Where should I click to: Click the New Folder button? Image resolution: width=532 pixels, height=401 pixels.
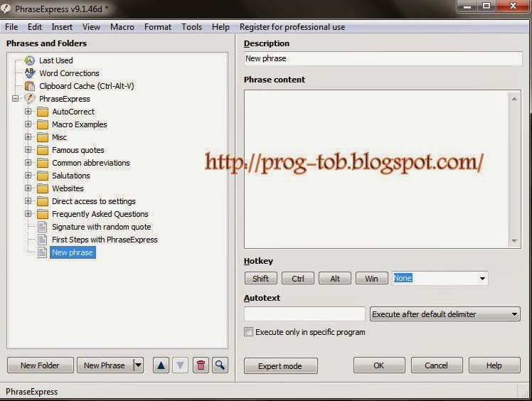click(40, 365)
